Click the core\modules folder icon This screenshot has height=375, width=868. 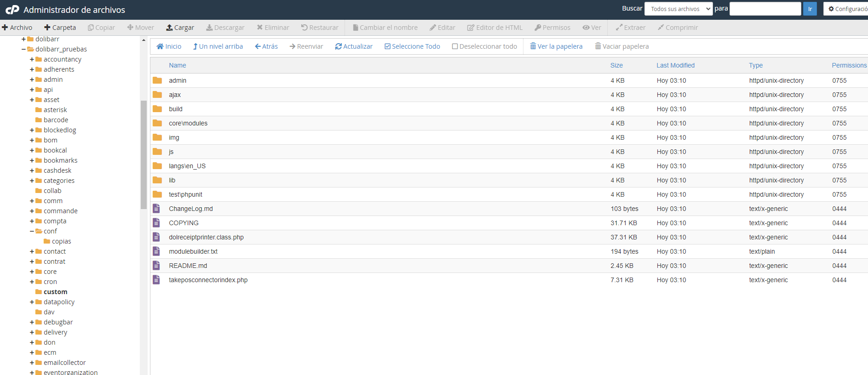pos(157,123)
